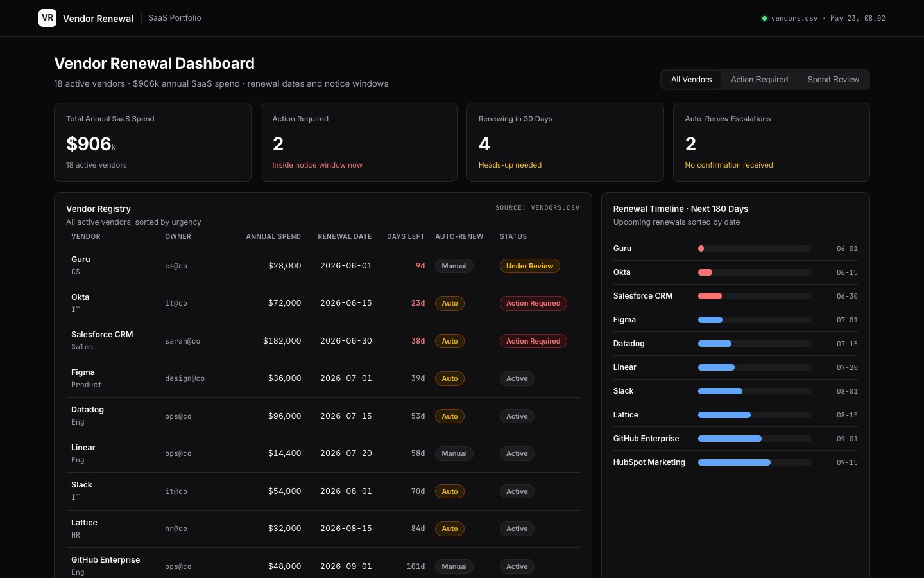Screen dimensions: 924x578
Task: Sort by the STATUS column header
Action: point(513,236)
